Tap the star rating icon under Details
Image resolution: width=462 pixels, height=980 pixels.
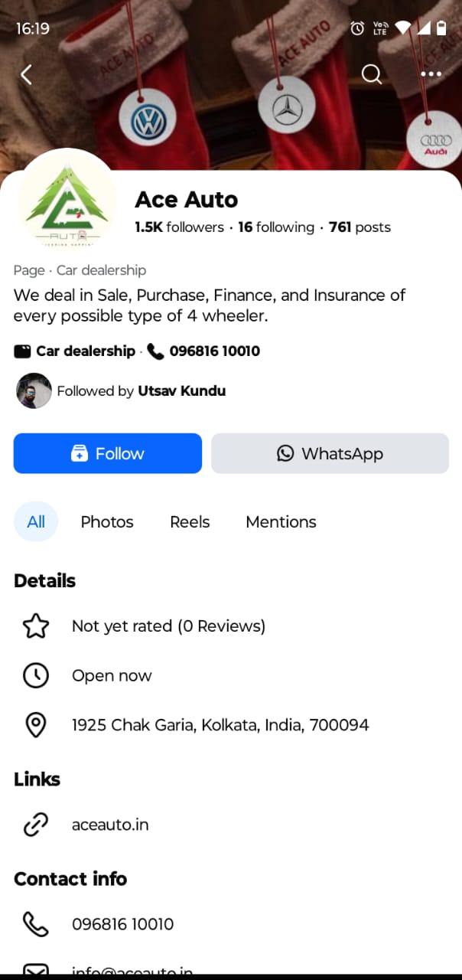[36, 626]
